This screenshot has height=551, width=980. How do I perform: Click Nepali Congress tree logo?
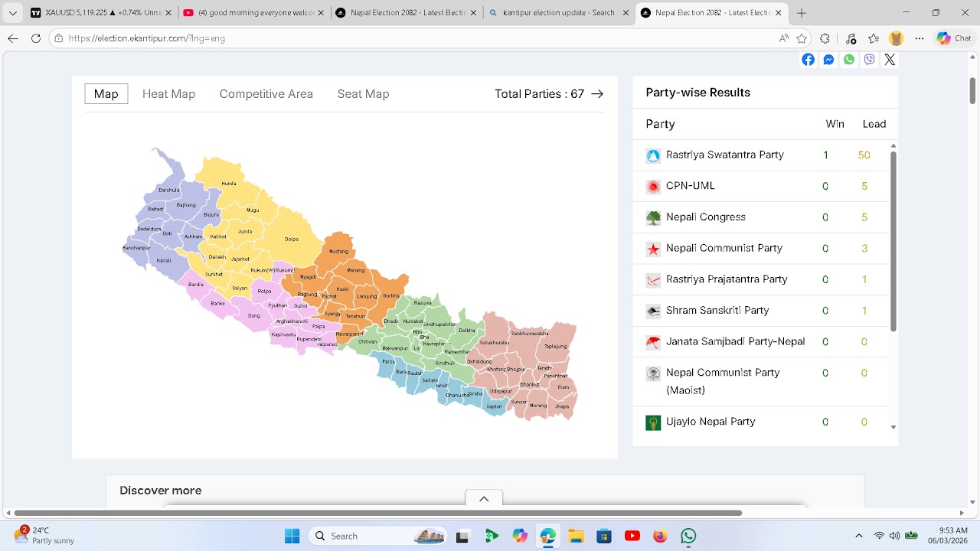(653, 218)
